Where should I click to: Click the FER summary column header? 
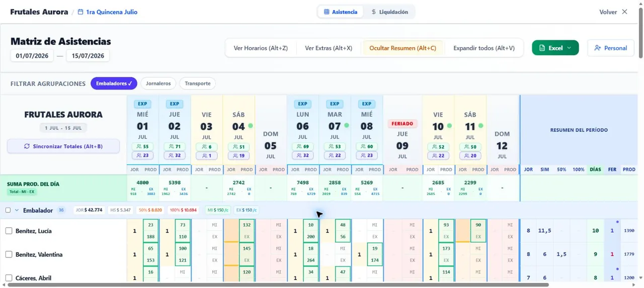coord(612,170)
